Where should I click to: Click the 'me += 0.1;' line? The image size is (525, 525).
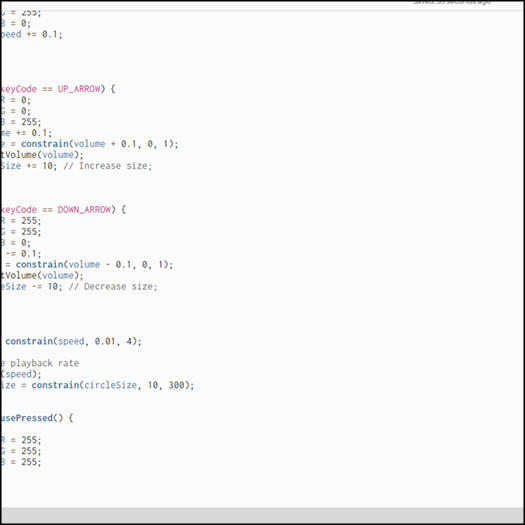coord(26,133)
